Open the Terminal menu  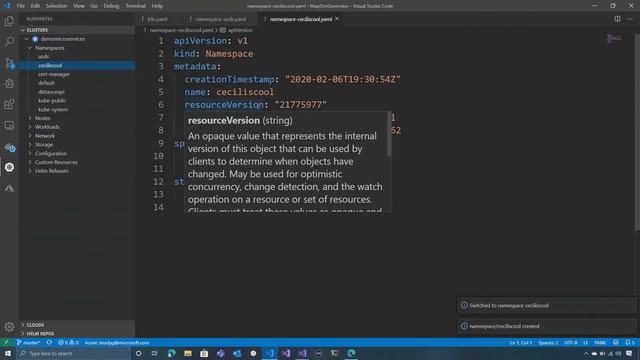coord(136,6)
